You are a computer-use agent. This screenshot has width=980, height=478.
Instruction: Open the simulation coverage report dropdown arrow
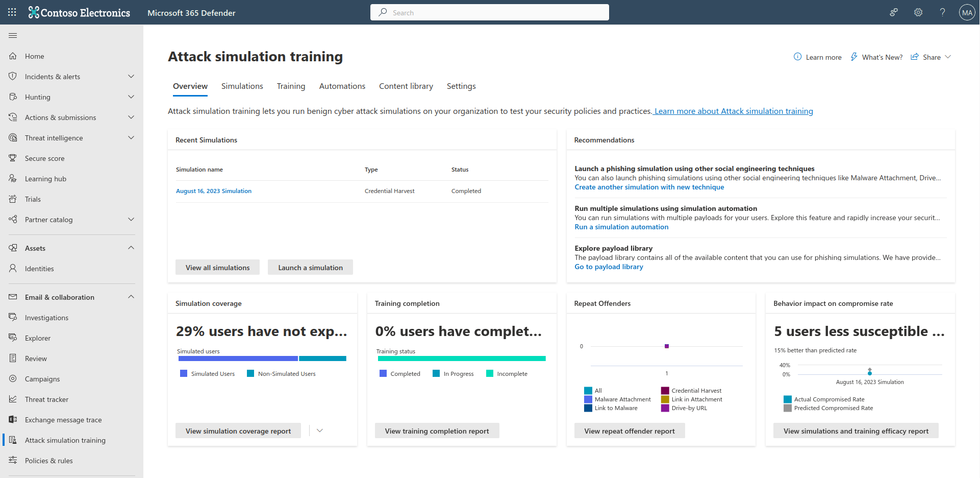pos(320,431)
